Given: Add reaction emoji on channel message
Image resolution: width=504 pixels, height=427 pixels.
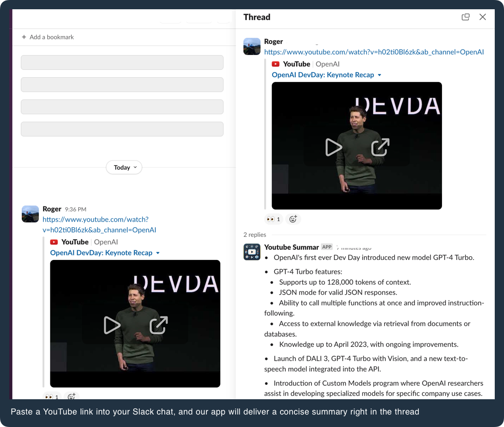Looking at the screenshot, I should pyautogui.click(x=71, y=396).
